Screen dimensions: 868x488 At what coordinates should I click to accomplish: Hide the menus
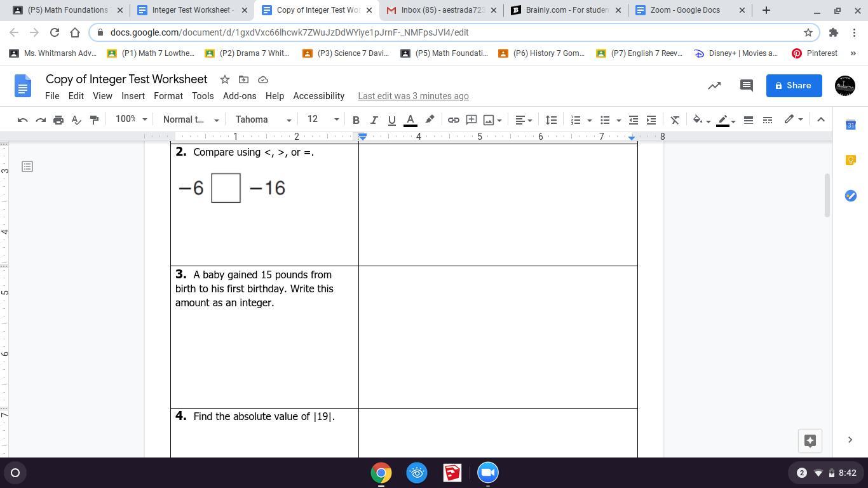(821, 119)
